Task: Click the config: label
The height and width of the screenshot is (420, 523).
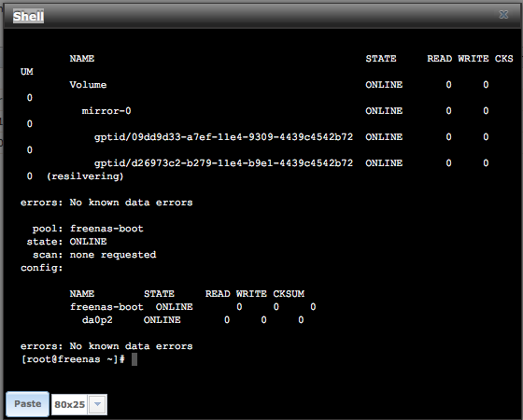Action: tap(42, 268)
